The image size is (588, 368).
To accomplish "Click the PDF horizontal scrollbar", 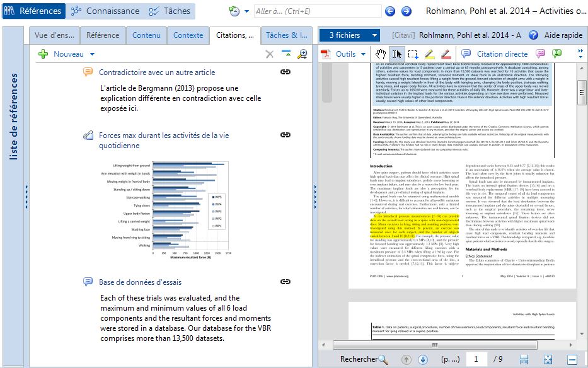I will [434, 345].
